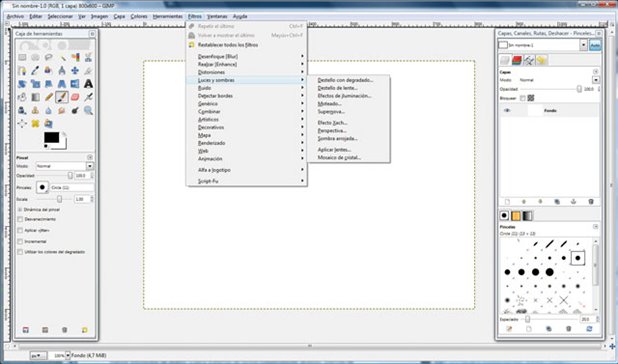This screenshot has width=618, height=364.
Task: Select the Dodge/Burn tool
Action: [x=75, y=110]
